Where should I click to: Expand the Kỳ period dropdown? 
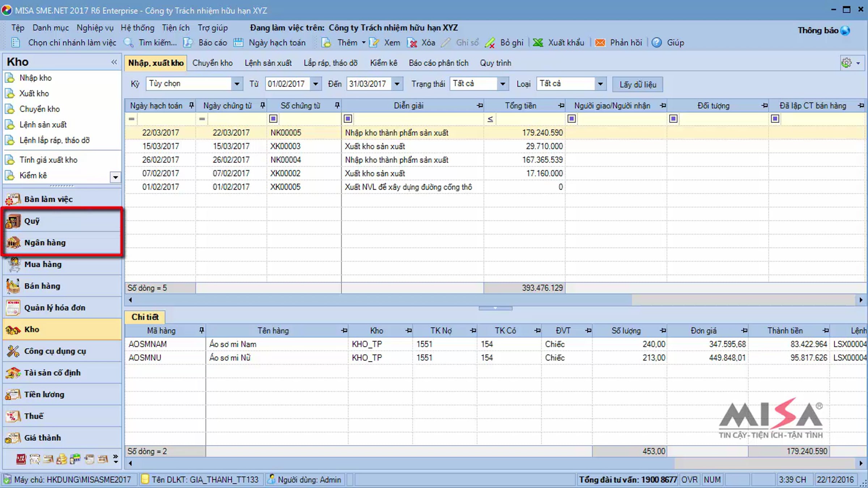237,84
